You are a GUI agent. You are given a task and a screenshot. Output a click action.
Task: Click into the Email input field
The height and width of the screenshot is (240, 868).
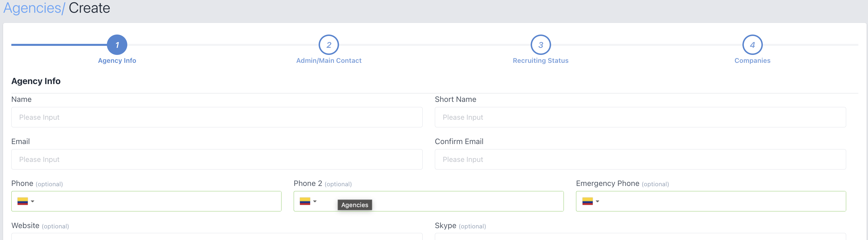(217, 159)
